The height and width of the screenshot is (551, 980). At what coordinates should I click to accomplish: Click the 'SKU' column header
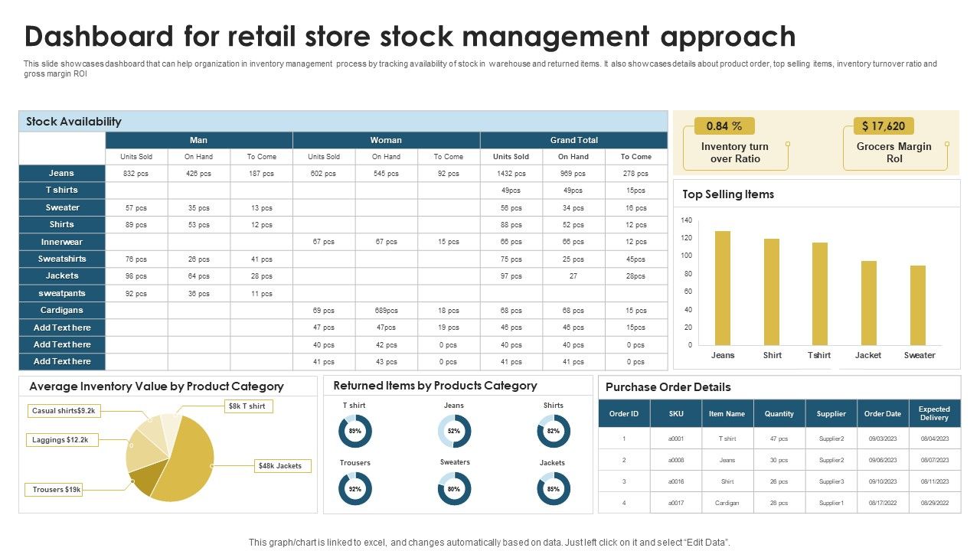pyautogui.click(x=676, y=413)
